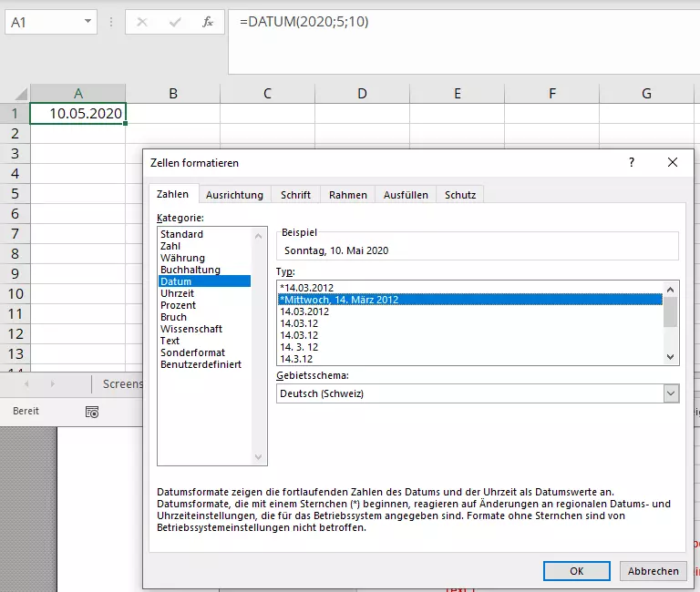This screenshot has width=700, height=592.
Task: Close the Zellen formatieren dialog
Action: (x=673, y=162)
